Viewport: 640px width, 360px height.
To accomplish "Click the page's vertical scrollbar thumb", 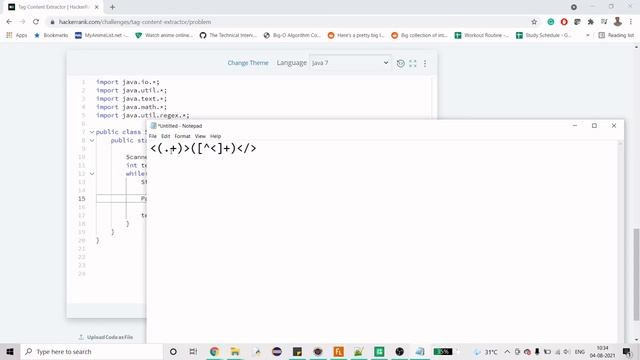I will pos(636,274).
